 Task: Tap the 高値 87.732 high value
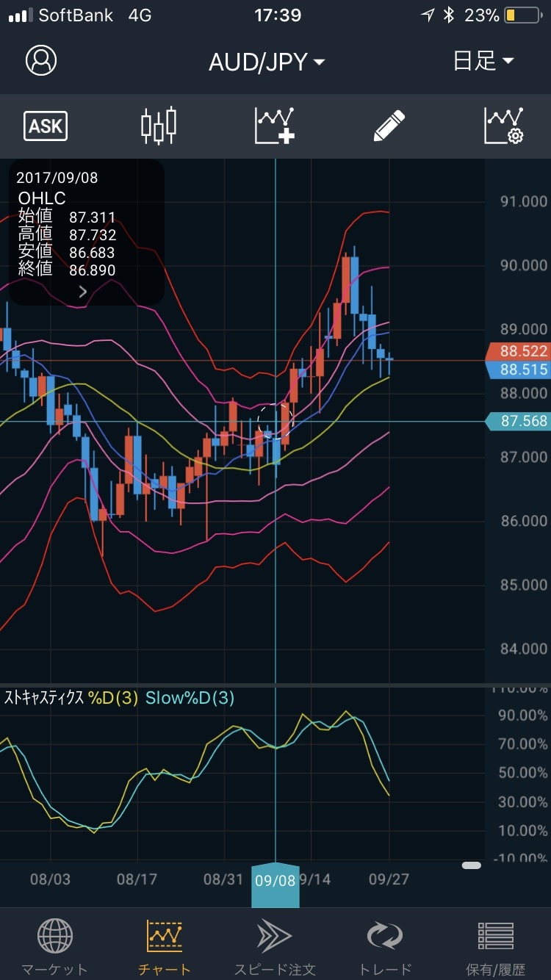(66, 235)
